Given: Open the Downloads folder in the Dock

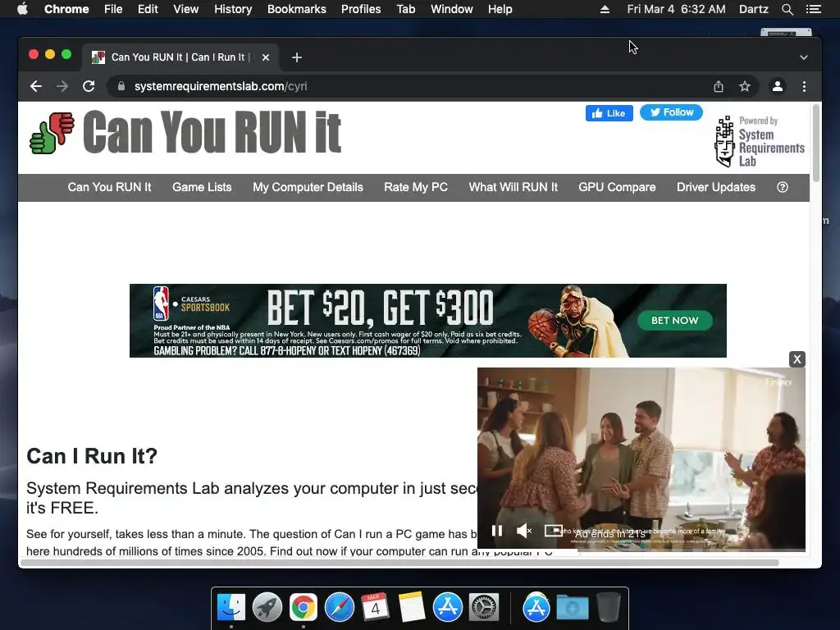Looking at the screenshot, I should coord(572,608).
